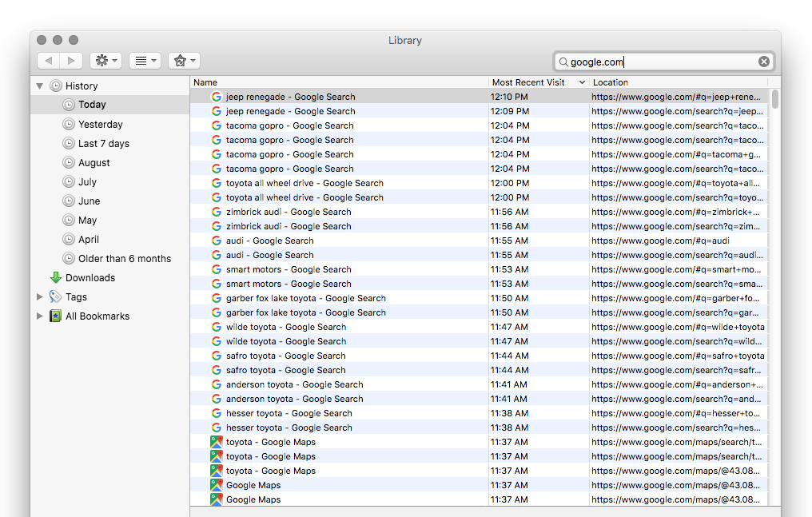Click Google icon beside audi #q=audi row
This screenshot has width=812, height=517.
coord(217,241)
